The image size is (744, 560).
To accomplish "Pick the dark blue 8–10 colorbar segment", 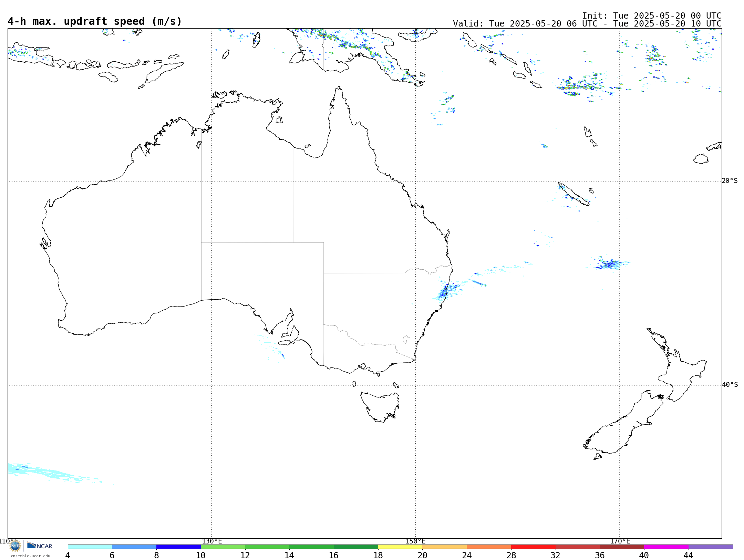I will 178,547.
